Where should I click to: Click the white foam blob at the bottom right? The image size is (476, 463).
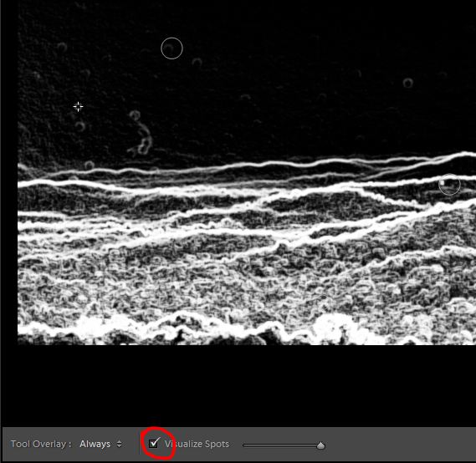[331, 326]
